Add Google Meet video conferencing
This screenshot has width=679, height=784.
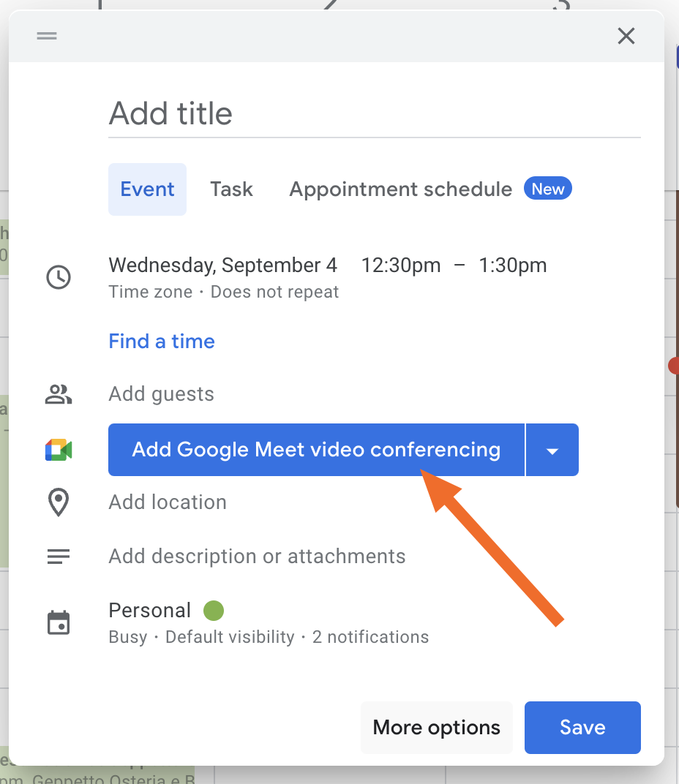316,450
